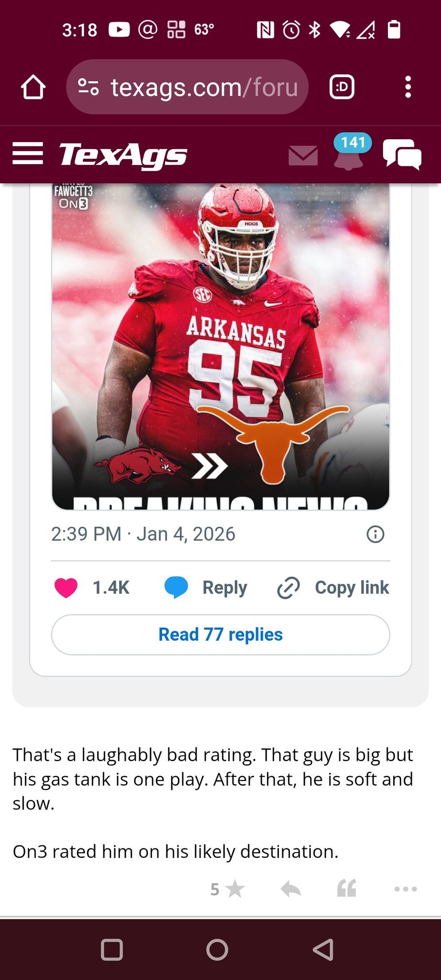Open tweet date Jan 4, 2026 link
This screenshot has width=441, height=980.
[x=143, y=534]
